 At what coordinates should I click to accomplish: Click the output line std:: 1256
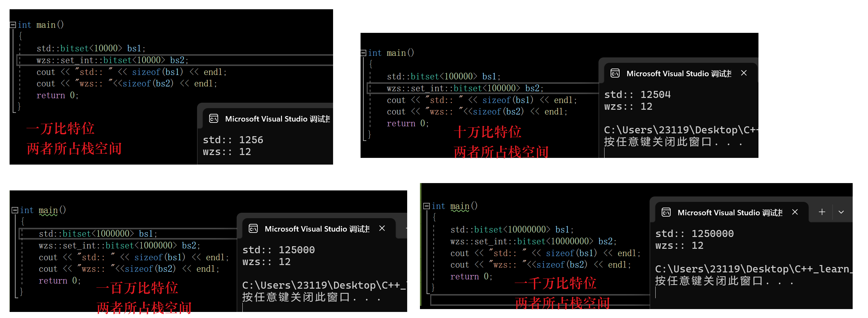pos(233,140)
